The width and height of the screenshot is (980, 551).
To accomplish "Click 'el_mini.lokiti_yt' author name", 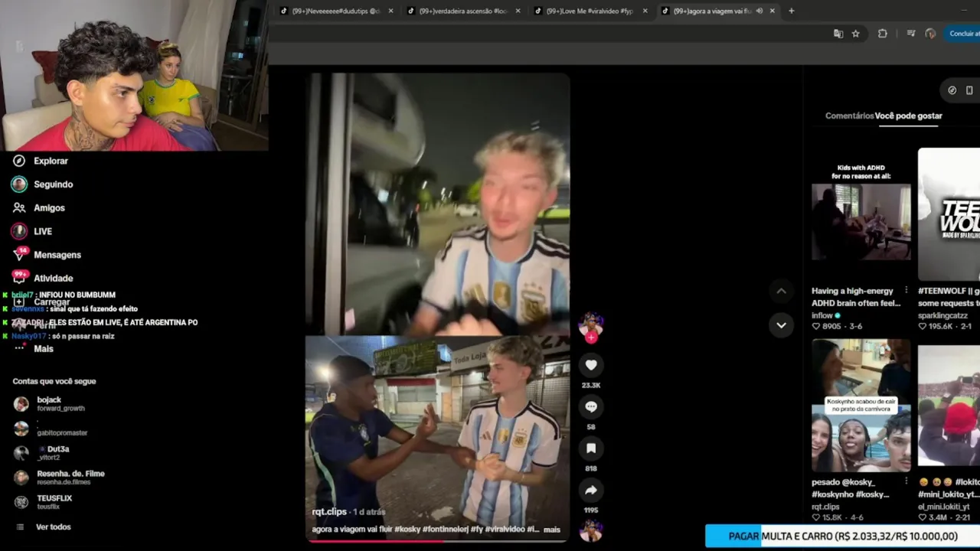I will coord(943,507).
